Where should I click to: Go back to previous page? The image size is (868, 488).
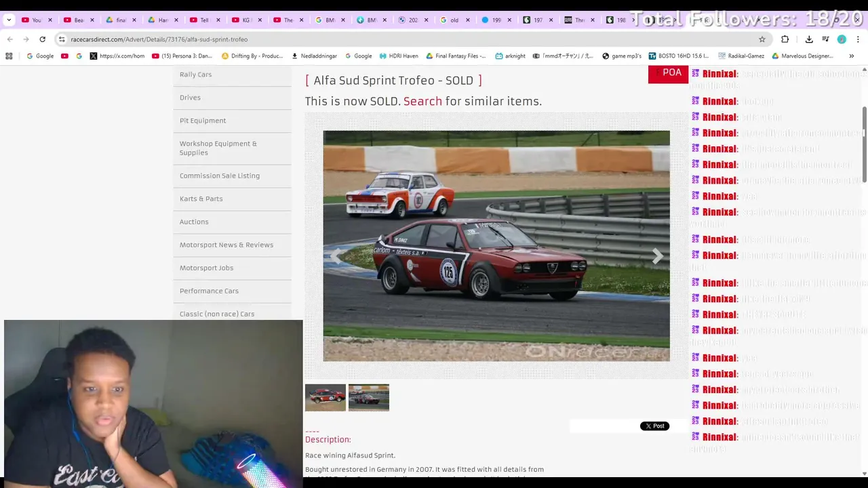(9, 39)
